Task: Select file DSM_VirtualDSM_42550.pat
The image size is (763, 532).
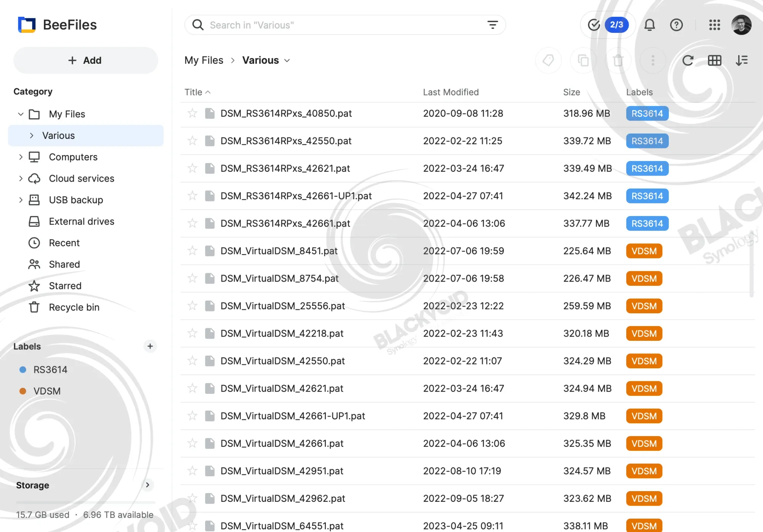Action: [467, 361]
